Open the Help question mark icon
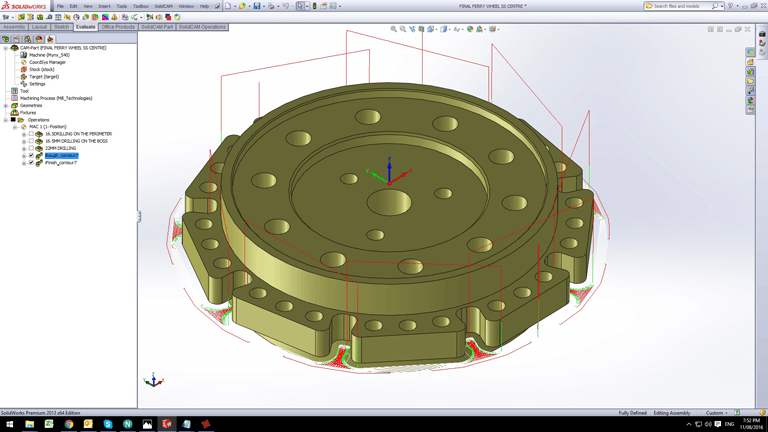The width and height of the screenshot is (768, 432). 730,6
